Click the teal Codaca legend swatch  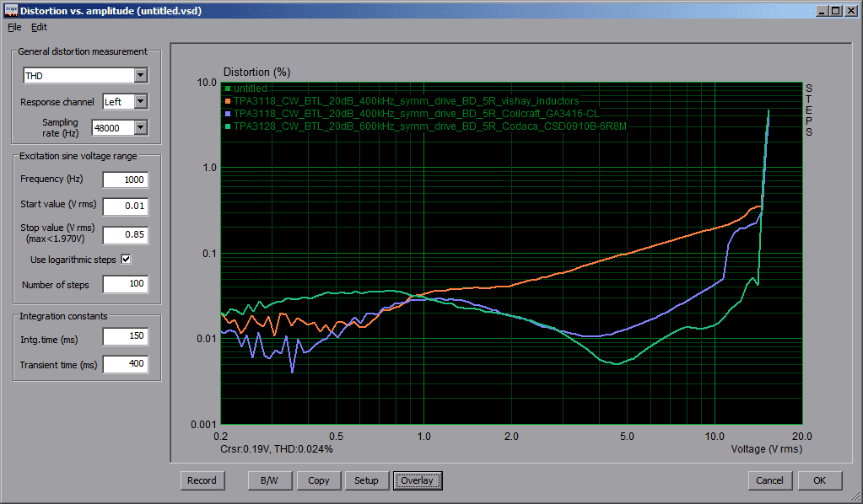point(228,126)
